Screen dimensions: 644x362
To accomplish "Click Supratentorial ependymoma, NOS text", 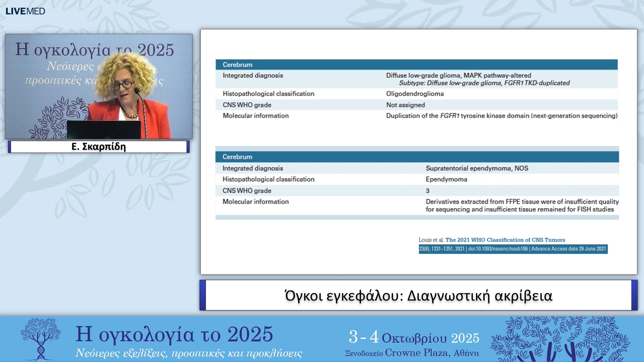I will click(477, 168).
